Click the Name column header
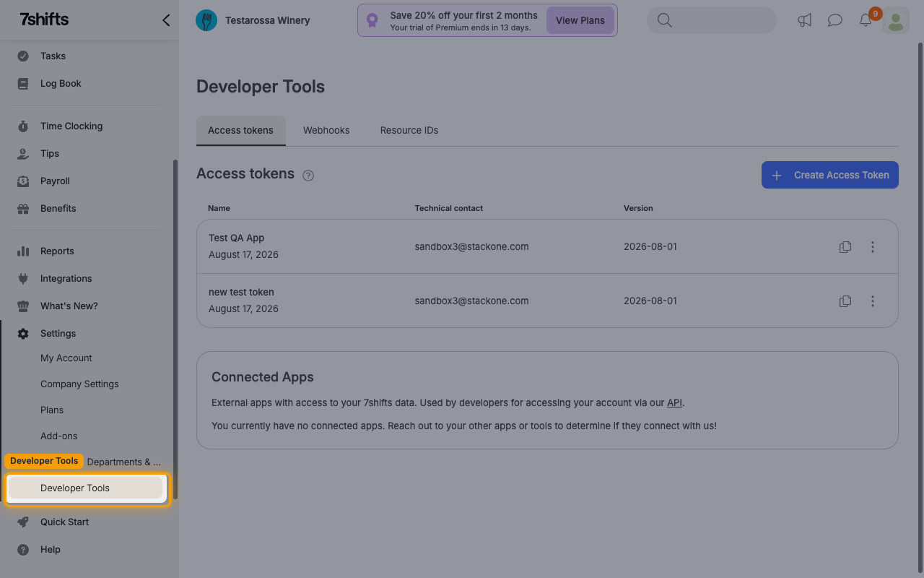The height and width of the screenshot is (578, 924). (219, 208)
